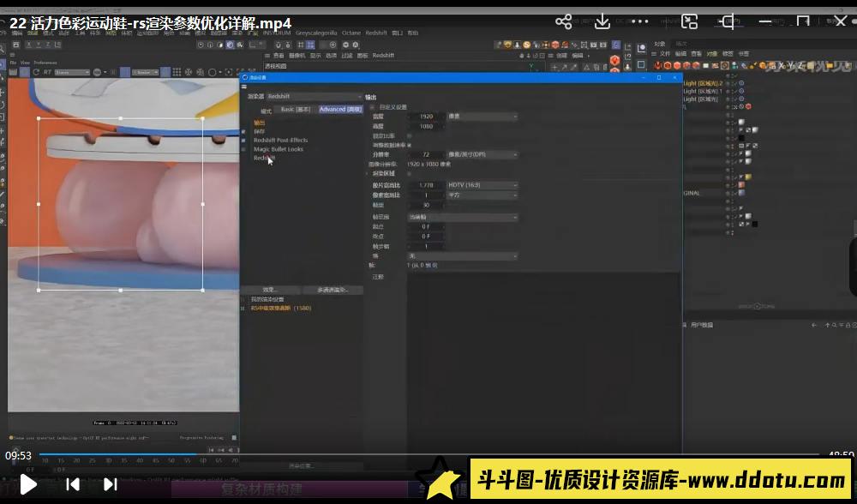Image resolution: width=857 pixels, height=504 pixels.
Task: Select Redshift Post-Effects entry
Action: pyautogui.click(x=280, y=141)
